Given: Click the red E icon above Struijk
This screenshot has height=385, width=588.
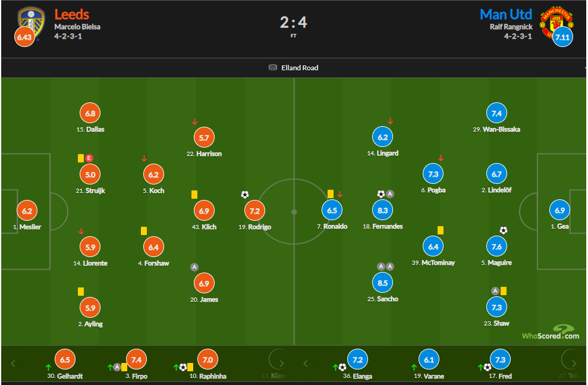Looking at the screenshot, I should [90, 158].
